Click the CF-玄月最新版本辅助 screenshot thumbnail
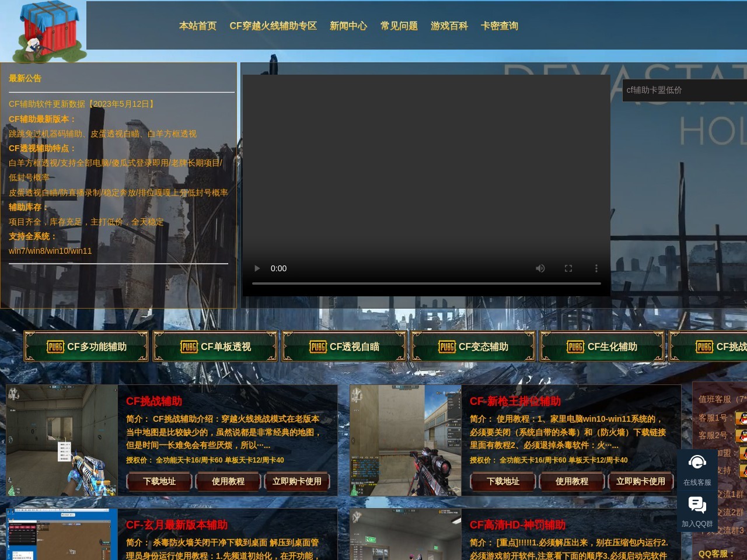This screenshot has width=747, height=560. tap(62, 534)
